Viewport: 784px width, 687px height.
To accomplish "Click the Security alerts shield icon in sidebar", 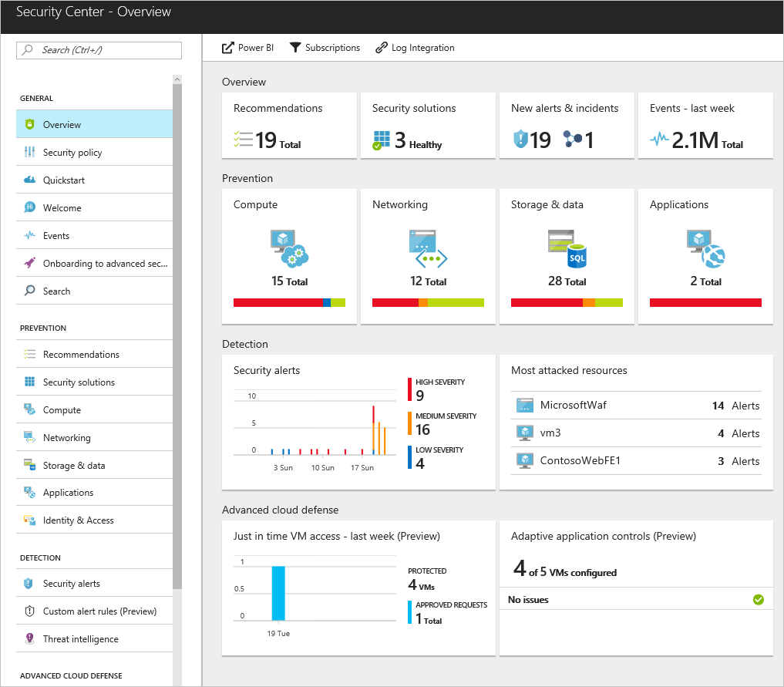I will pyautogui.click(x=29, y=583).
